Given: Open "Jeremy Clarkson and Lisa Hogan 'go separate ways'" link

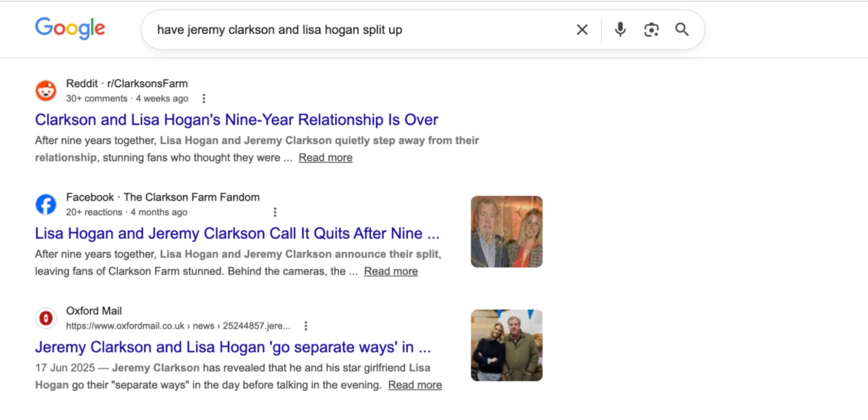Looking at the screenshot, I should [233, 347].
